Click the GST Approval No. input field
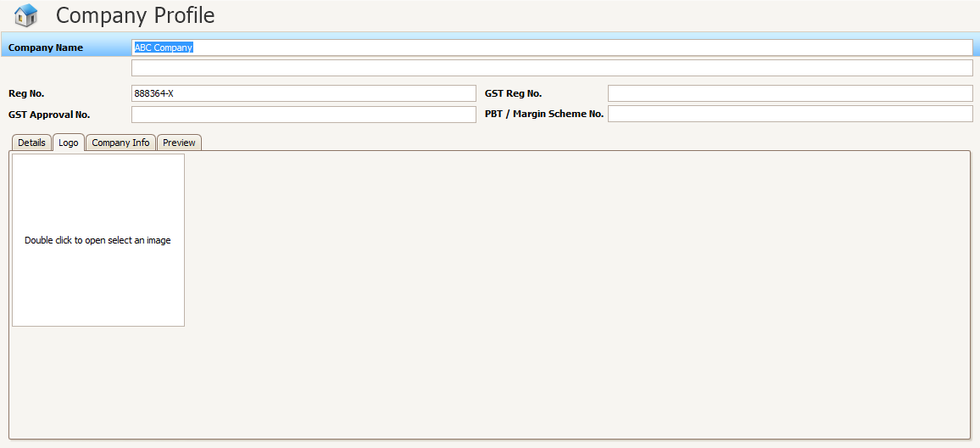Screen dimensions: 980x448 303,115
